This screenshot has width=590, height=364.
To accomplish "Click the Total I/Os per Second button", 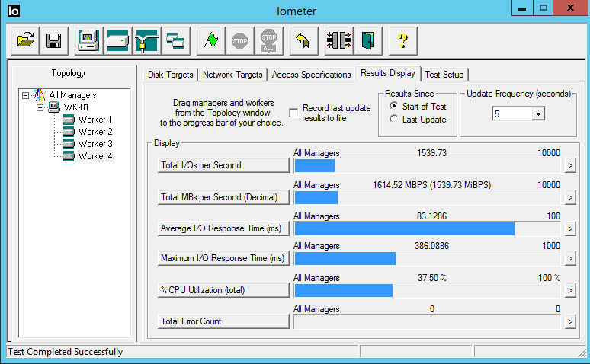I will pos(223,165).
